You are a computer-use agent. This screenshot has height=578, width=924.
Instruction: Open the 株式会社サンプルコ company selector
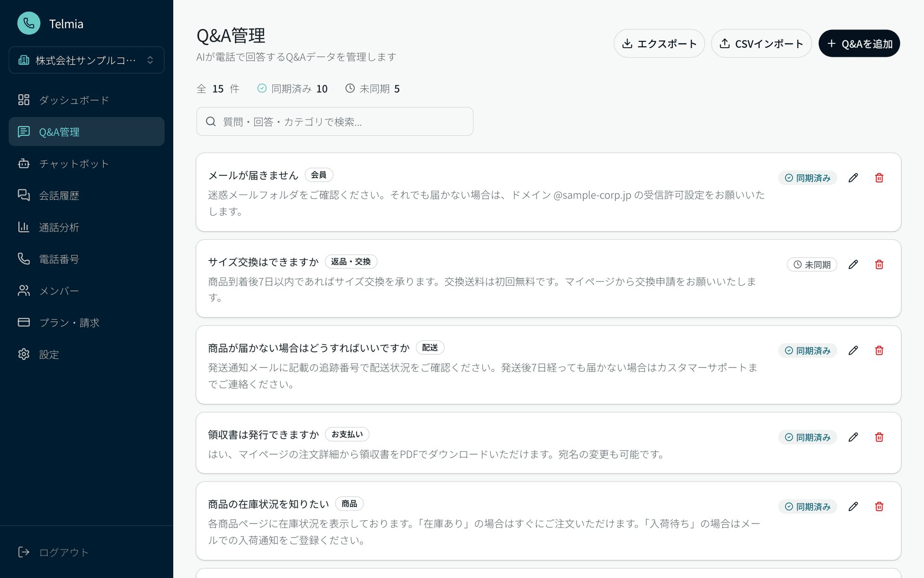86,60
